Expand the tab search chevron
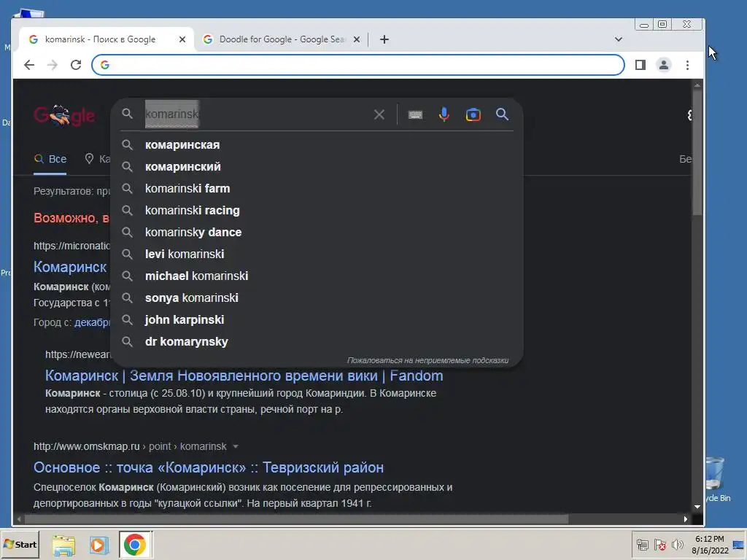This screenshot has width=747, height=560. click(619, 39)
